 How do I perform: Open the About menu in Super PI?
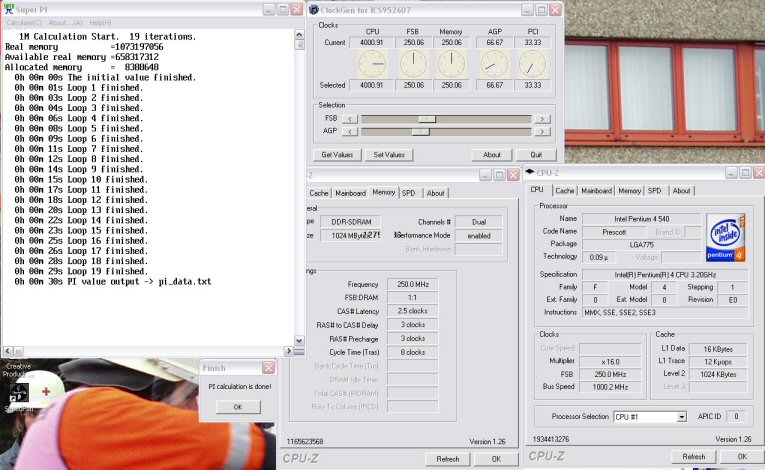click(65, 23)
